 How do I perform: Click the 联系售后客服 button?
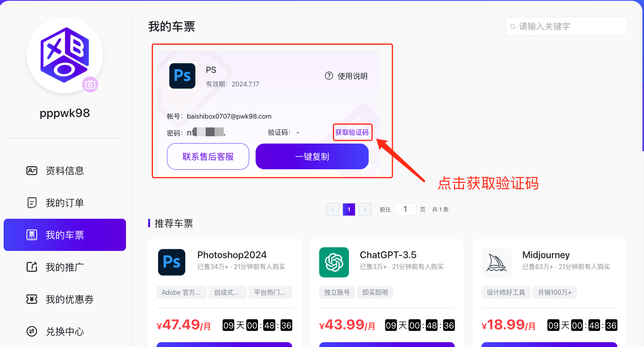[x=208, y=156]
